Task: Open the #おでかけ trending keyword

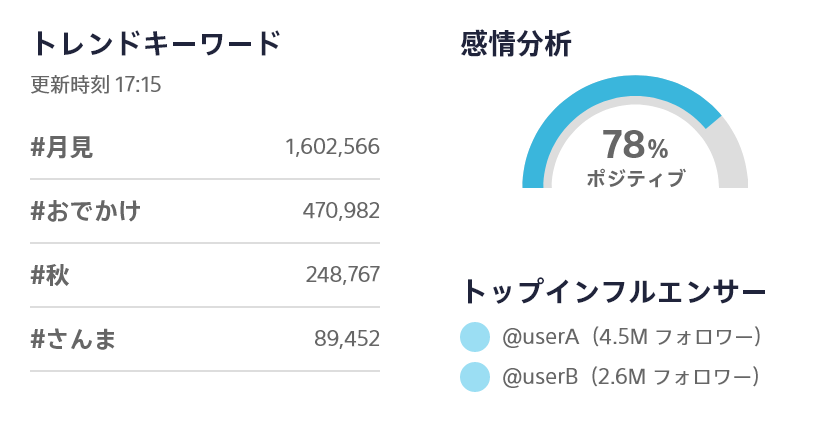Action: point(86,211)
